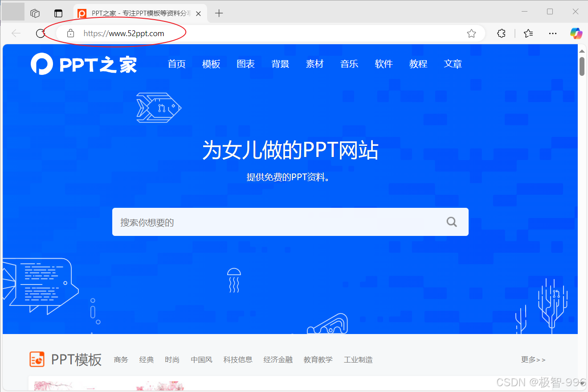Open the 音乐 nav item

click(x=349, y=64)
